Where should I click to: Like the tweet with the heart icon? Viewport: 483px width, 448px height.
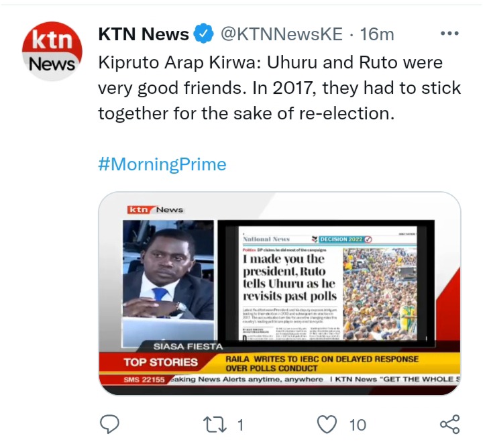pos(327,425)
